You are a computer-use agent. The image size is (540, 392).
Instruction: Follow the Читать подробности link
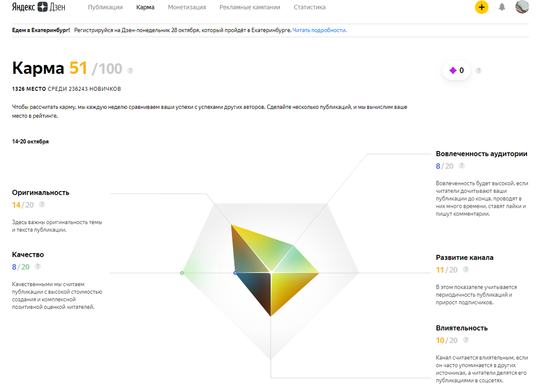point(319,30)
